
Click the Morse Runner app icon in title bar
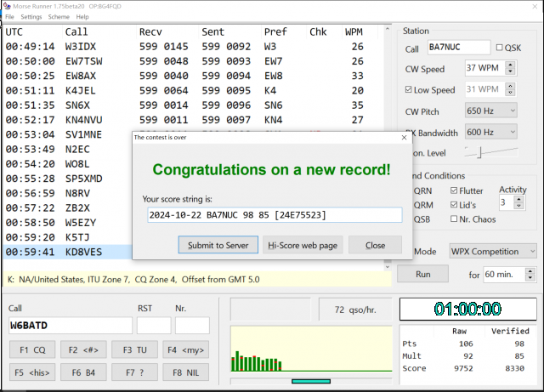coord(7,6)
